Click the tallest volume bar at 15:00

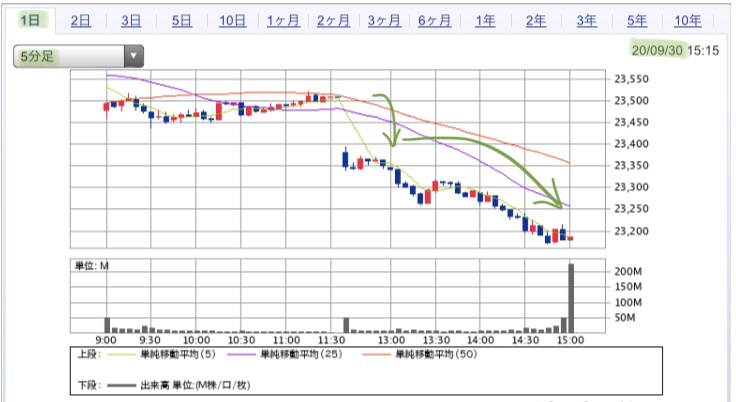click(x=571, y=298)
